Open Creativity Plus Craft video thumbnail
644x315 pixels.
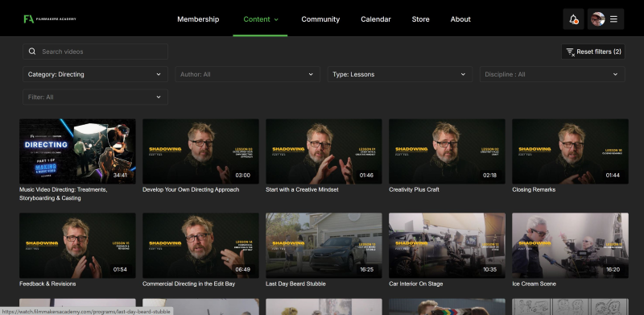447,151
